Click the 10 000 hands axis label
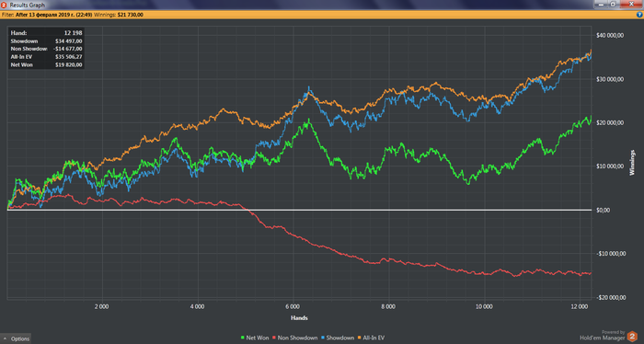This screenshot has width=644, height=344. coord(484,306)
